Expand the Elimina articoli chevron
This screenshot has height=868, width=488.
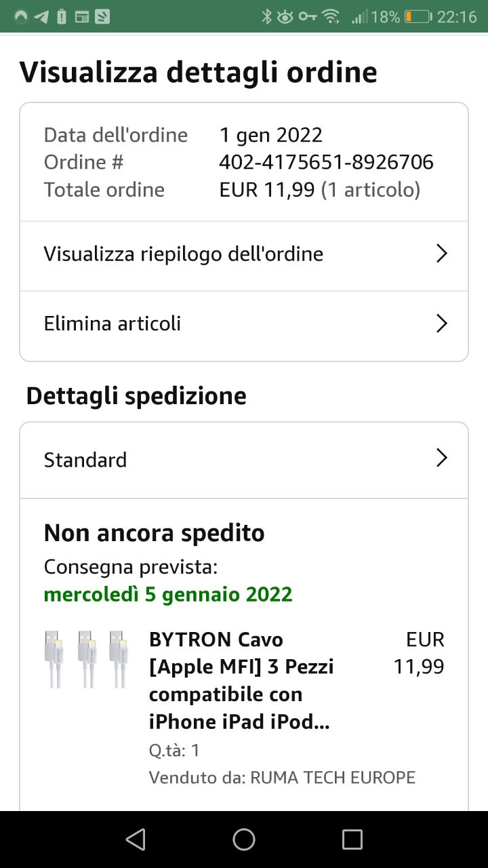click(441, 323)
